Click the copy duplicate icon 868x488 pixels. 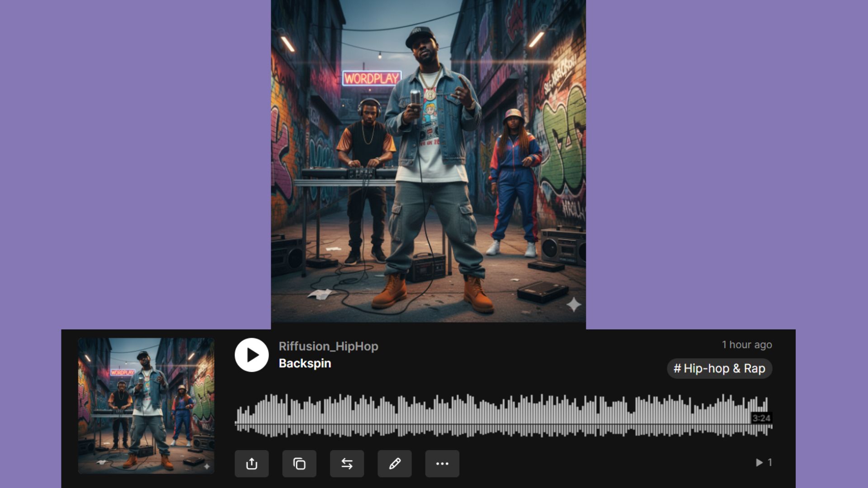pyautogui.click(x=299, y=464)
